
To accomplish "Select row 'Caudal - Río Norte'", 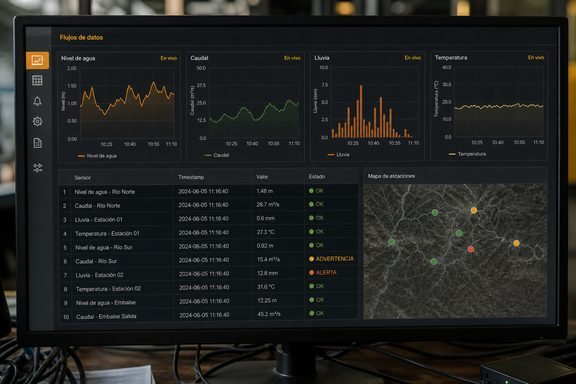I will tap(208, 205).
